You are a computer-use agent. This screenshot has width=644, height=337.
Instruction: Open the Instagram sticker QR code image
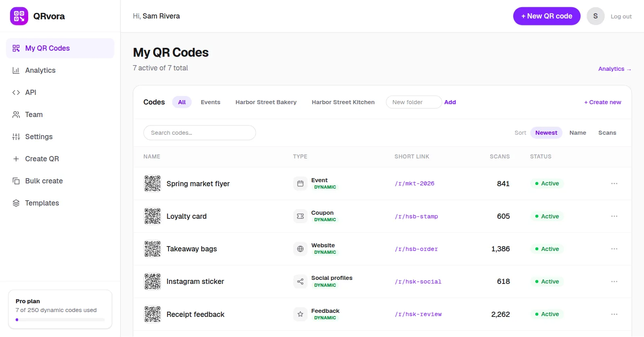coord(153,282)
